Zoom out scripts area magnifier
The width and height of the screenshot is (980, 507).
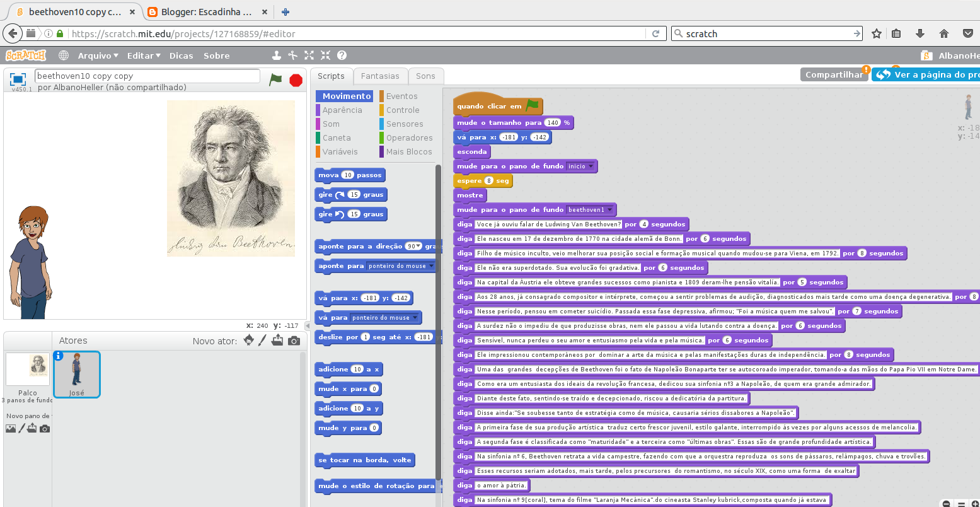[x=946, y=503]
